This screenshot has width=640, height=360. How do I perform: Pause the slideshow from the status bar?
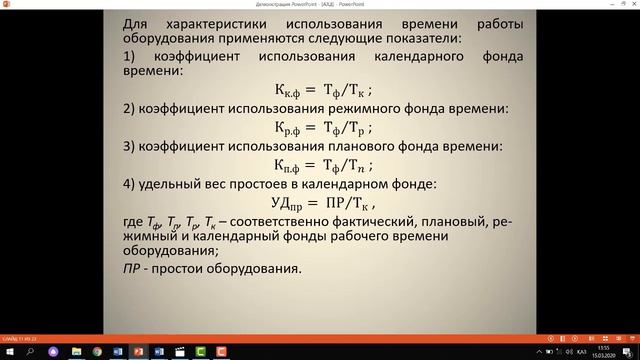pyautogui.click(x=563, y=339)
